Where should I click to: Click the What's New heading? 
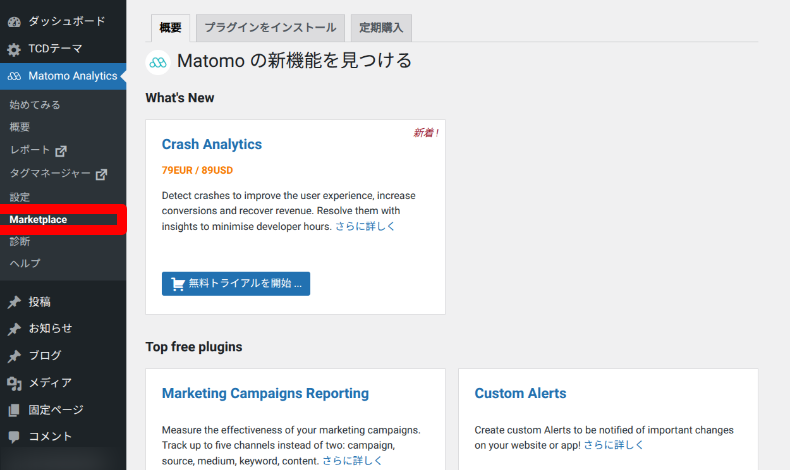(180, 98)
